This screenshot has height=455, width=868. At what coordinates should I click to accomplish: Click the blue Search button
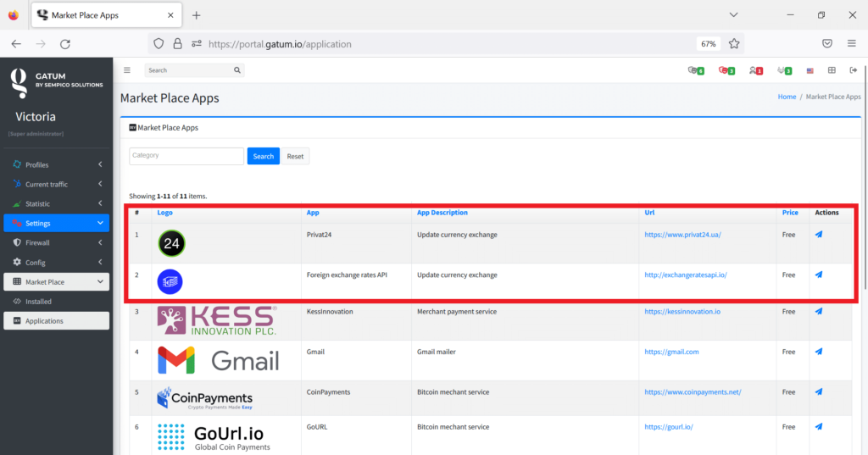(264, 156)
